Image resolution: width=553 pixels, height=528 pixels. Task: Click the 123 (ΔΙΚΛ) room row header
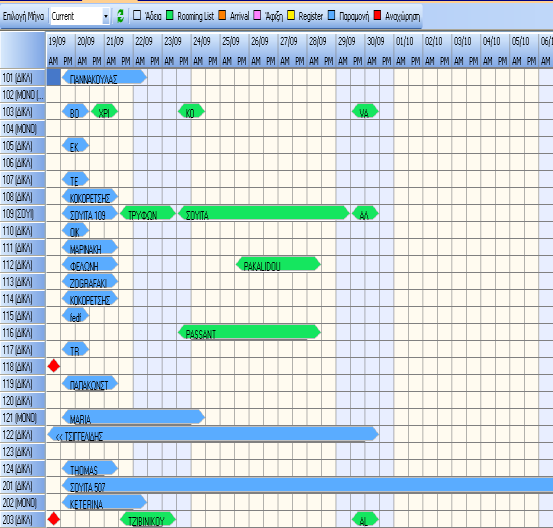point(23,451)
